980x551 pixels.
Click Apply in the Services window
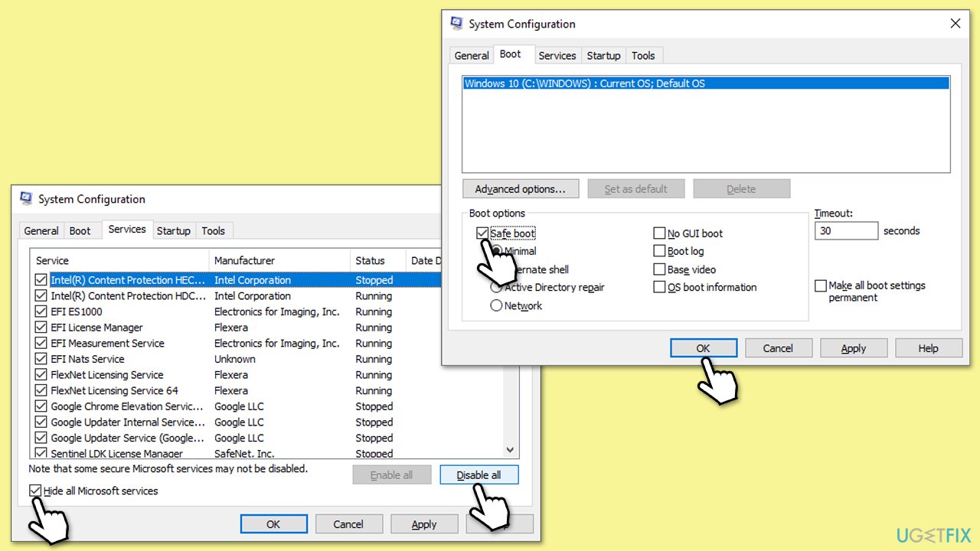tap(424, 524)
